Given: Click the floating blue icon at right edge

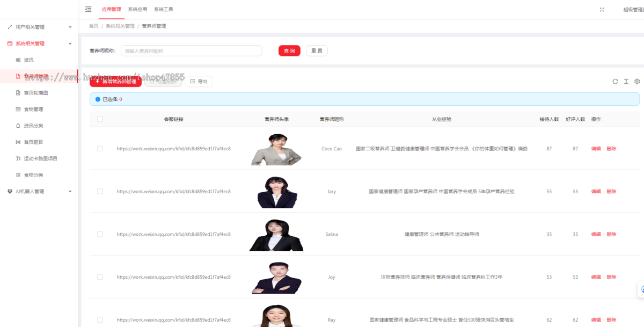Looking at the screenshot, I should 641,289.
